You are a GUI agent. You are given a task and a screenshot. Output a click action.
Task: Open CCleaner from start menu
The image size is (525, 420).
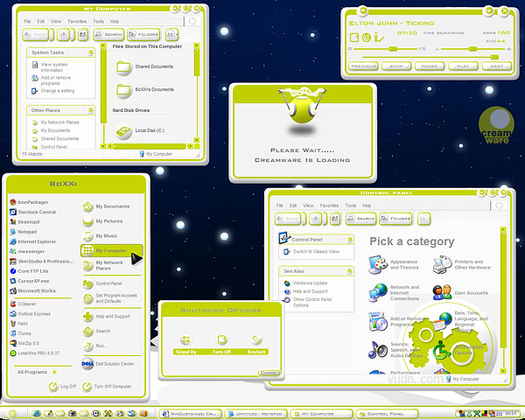(23, 304)
